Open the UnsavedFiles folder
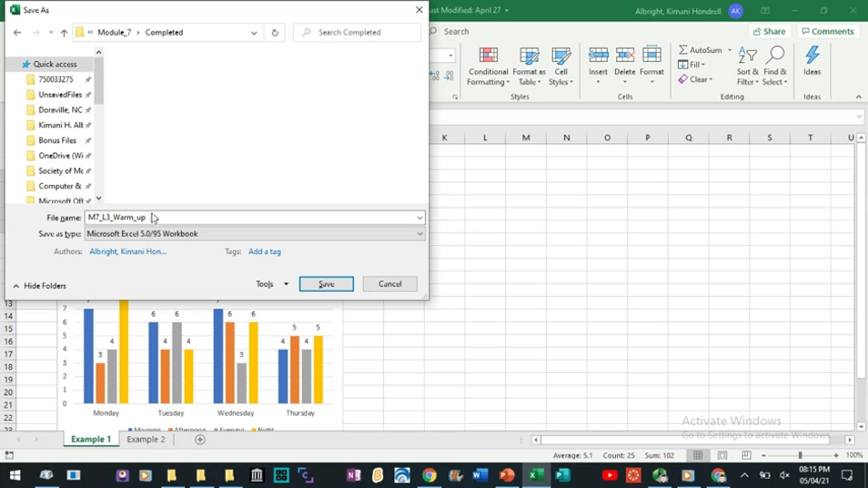Image resolution: width=868 pixels, height=488 pixels. [60, 95]
